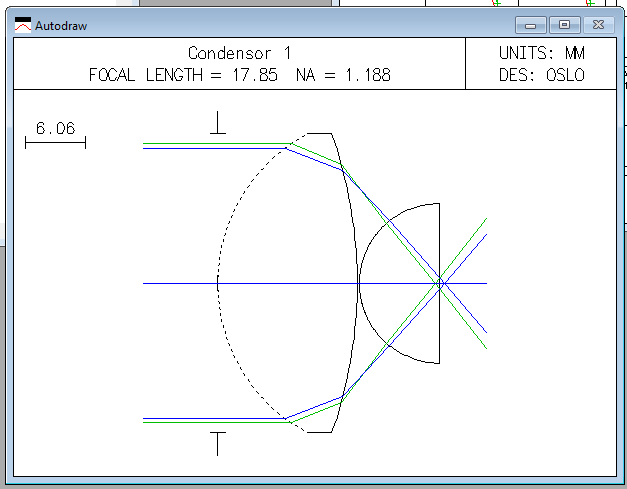
Task: Close the Autodraw window
Action: click(599, 25)
